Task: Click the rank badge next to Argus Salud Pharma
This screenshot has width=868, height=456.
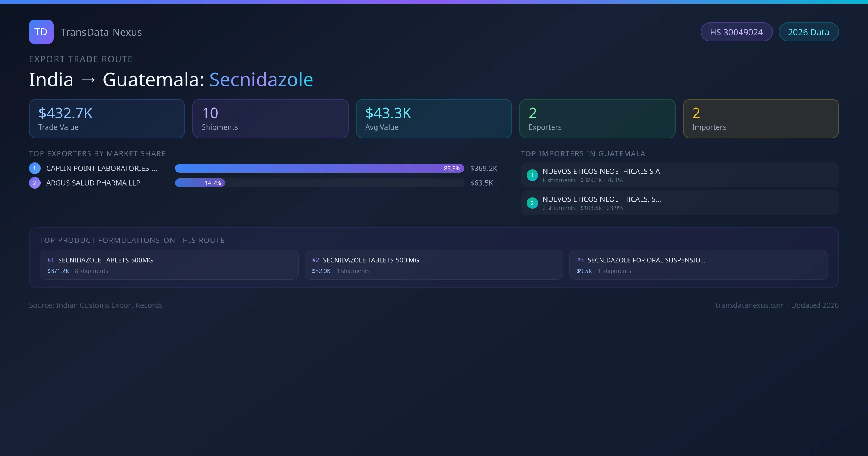Action: (x=34, y=183)
